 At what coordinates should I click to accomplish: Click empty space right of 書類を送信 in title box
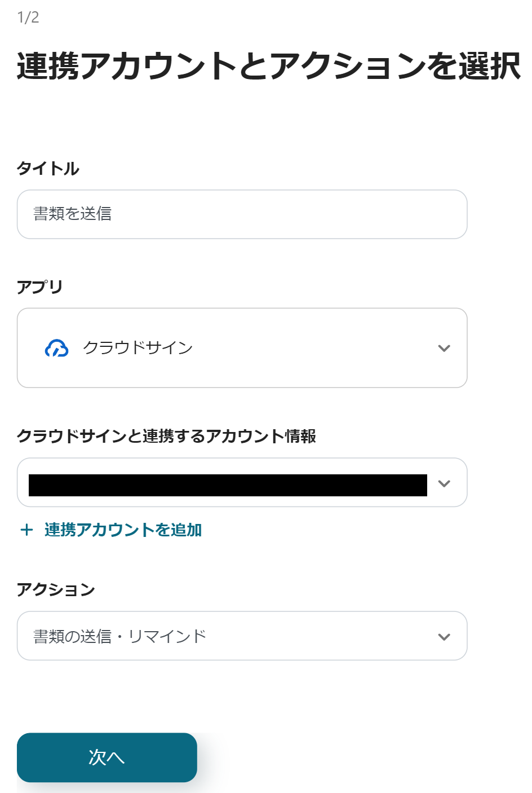point(293,214)
